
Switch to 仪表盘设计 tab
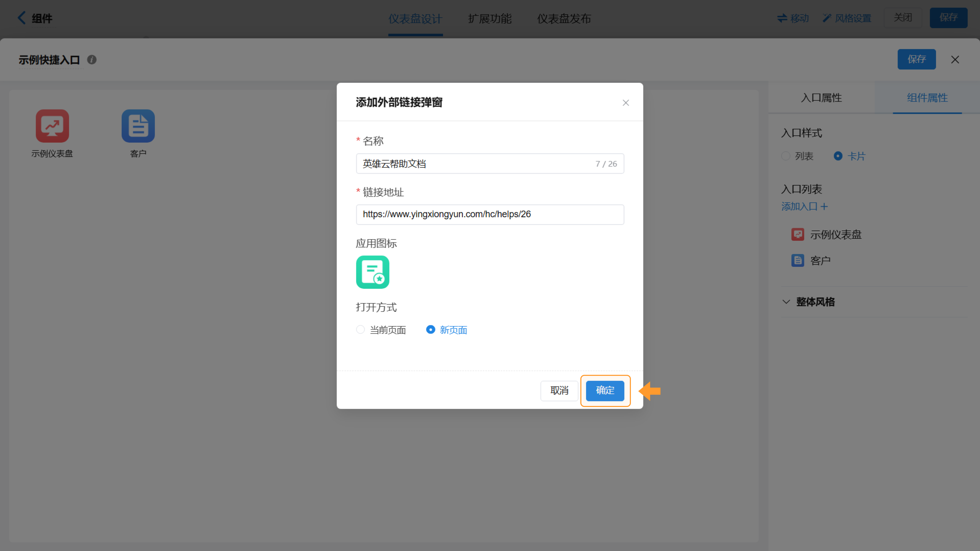tap(415, 19)
